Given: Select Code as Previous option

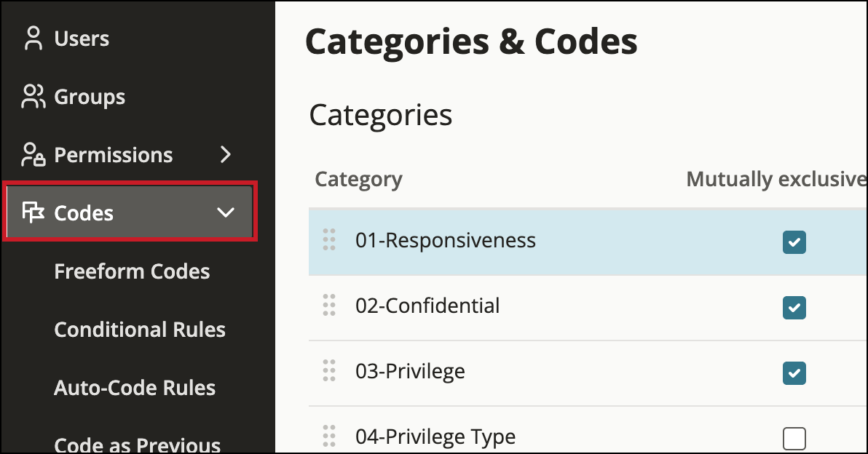Looking at the screenshot, I should tap(137, 445).
